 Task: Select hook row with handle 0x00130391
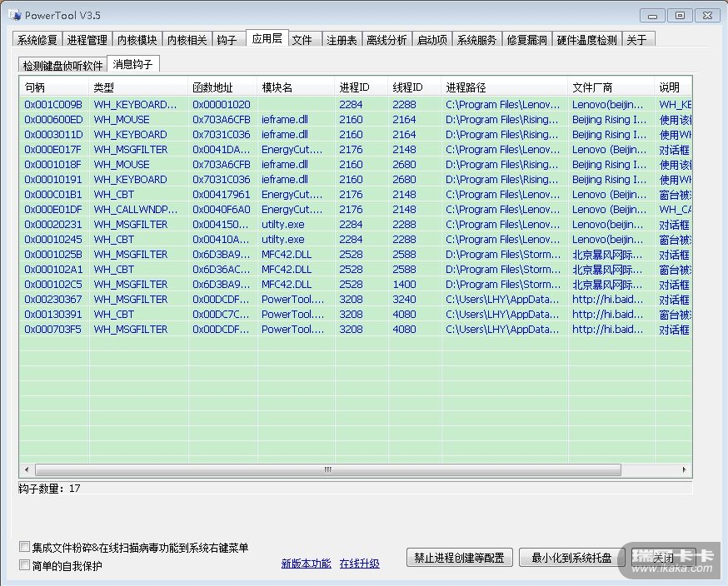[x=356, y=314]
